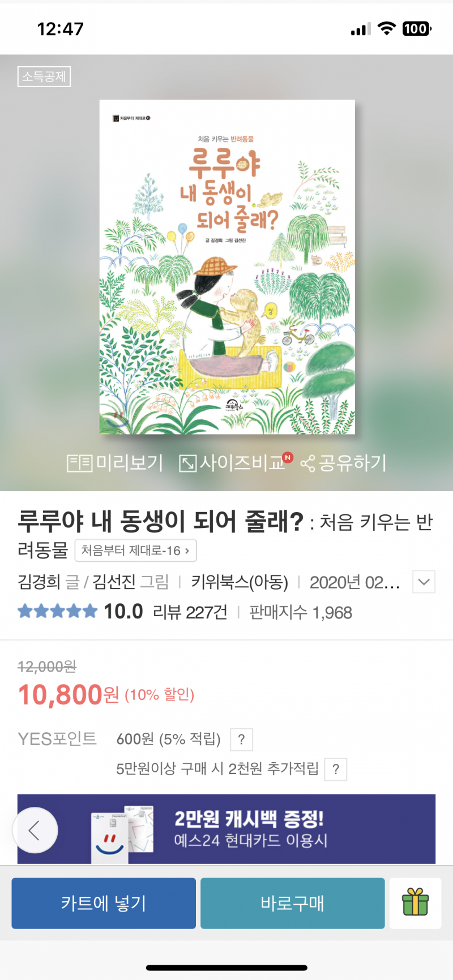View the 리뷰 227건 reviews
This screenshot has width=453, height=980.
click(190, 612)
